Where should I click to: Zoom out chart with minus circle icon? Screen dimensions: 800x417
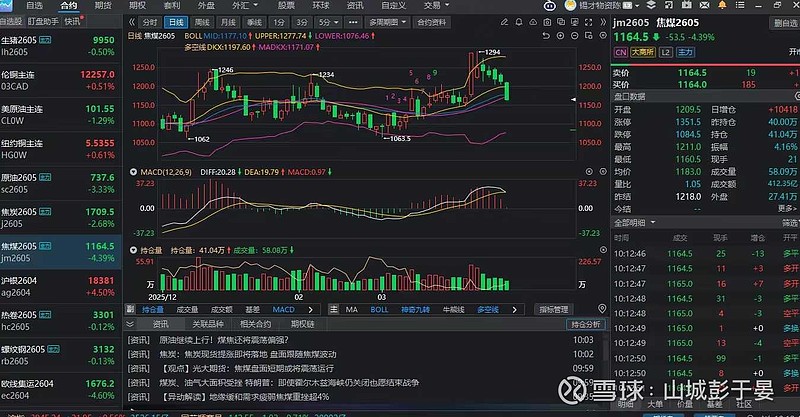pyautogui.click(x=574, y=36)
